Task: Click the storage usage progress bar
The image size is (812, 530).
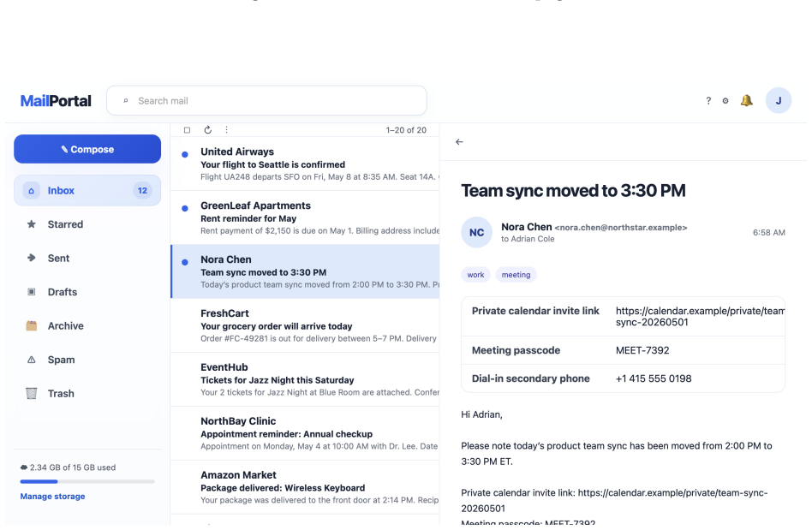Action: [87, 481]
